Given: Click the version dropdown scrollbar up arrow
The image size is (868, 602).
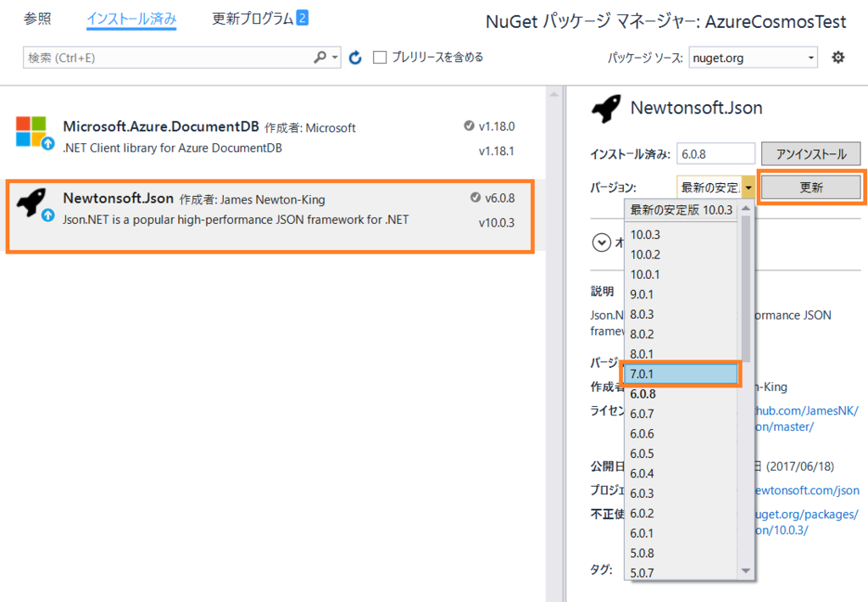Looking at the screenshot, I should point(746,209).
